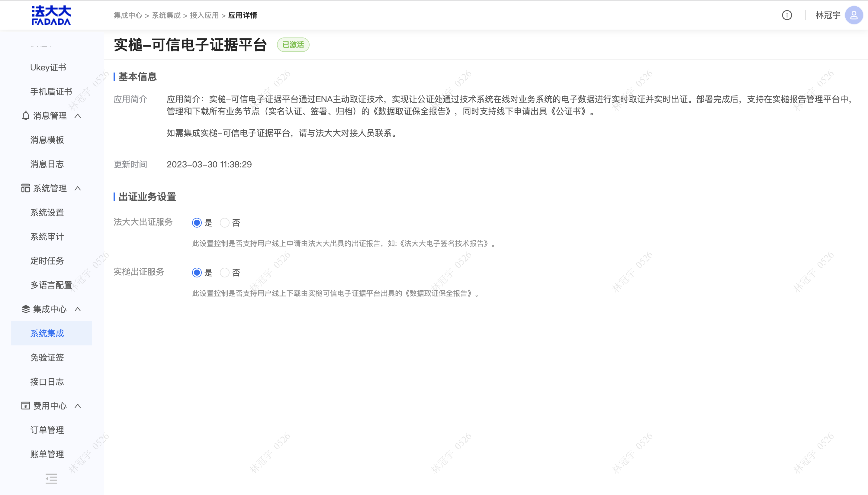
Task: Open 账单管理 in the sidebar
Action: pyautogui.click(x=47, y=454)
